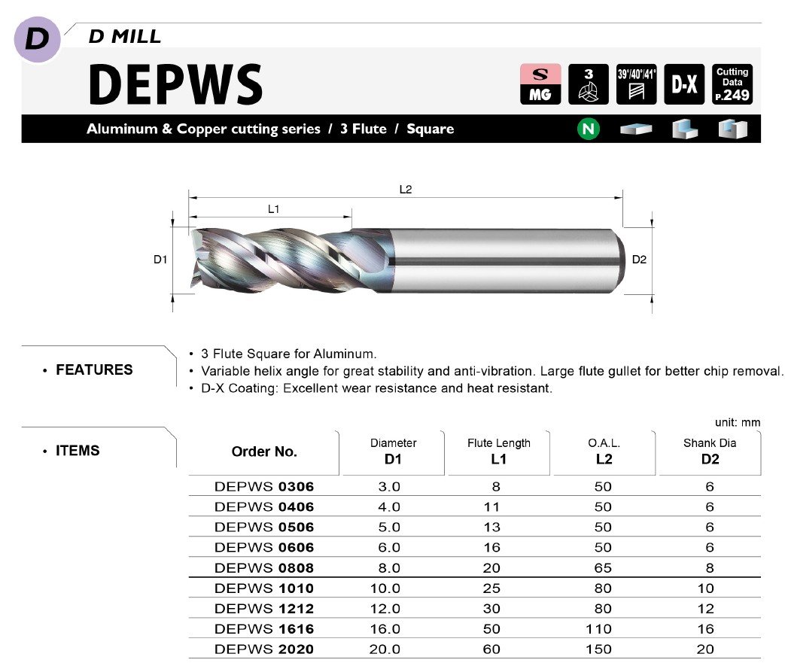Select the 3 flute icon
This screenshot has width=785, height=672.
pos(589,84)
